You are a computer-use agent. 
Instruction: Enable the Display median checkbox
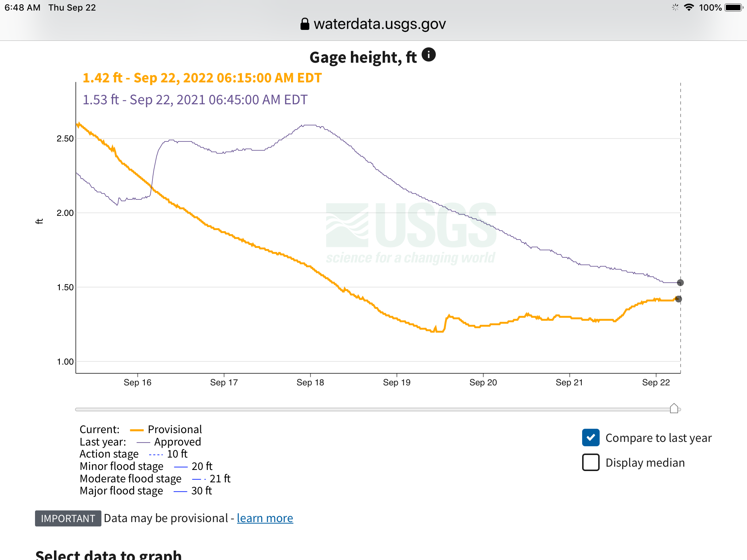tap(591, 462)
